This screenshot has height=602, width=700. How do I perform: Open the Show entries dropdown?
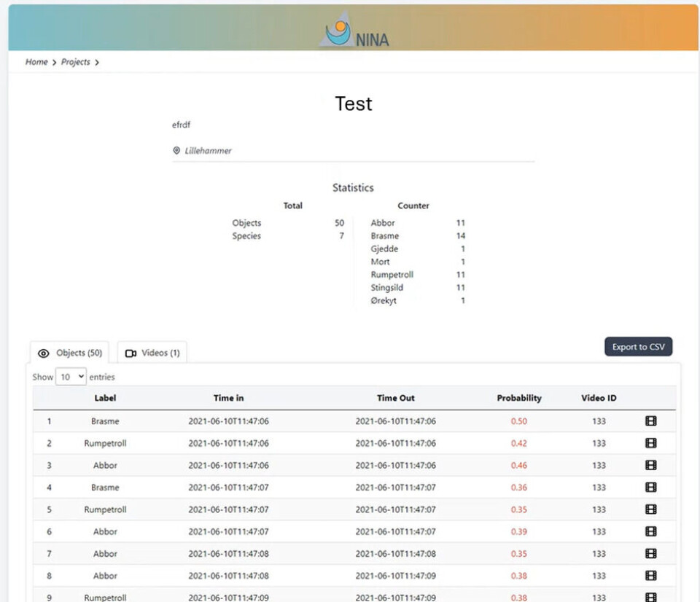coord(71,377)
